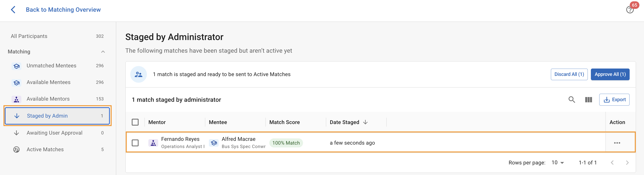Screen dimensions: 644x175
Task: Go to the next page arrow
Action: tap(627, 163)
